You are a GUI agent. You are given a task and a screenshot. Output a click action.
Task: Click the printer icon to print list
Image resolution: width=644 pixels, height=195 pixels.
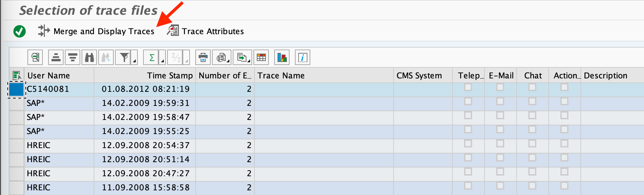tap(203, 58)
